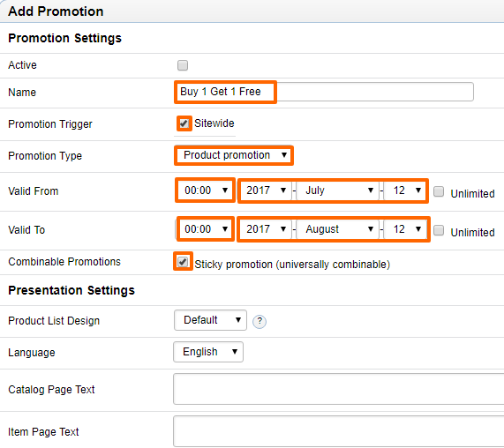Uncheck the Sitewide promotion trigger

[184, 123]
